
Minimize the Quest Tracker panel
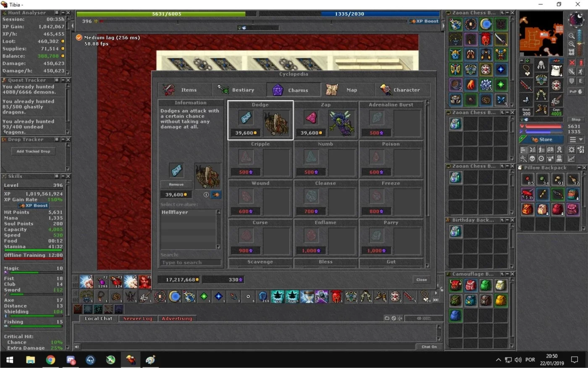[x=63, y=80]
